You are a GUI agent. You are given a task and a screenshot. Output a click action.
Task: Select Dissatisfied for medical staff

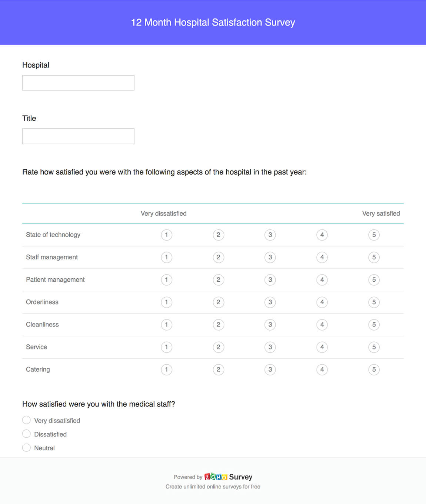coord(26,434)
